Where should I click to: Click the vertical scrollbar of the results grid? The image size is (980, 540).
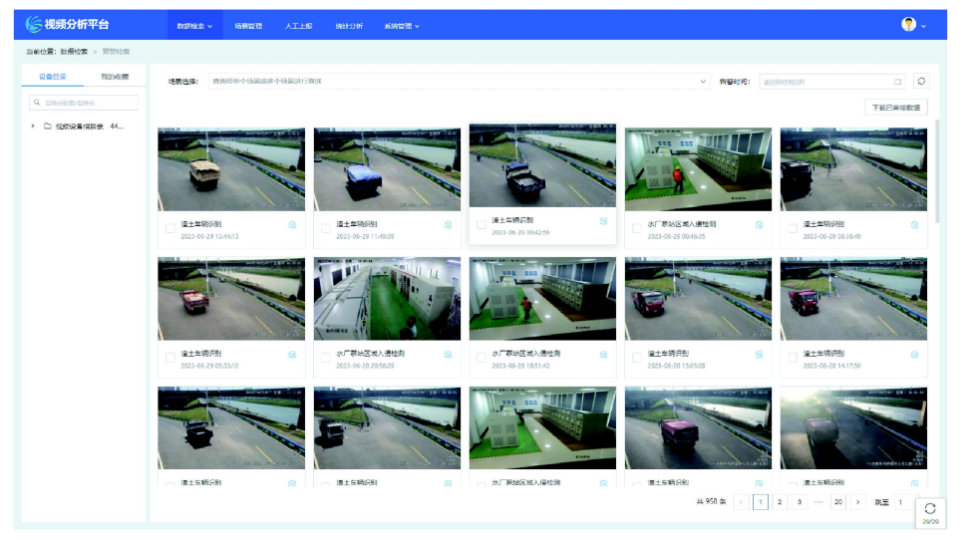(x=937, y=171)
